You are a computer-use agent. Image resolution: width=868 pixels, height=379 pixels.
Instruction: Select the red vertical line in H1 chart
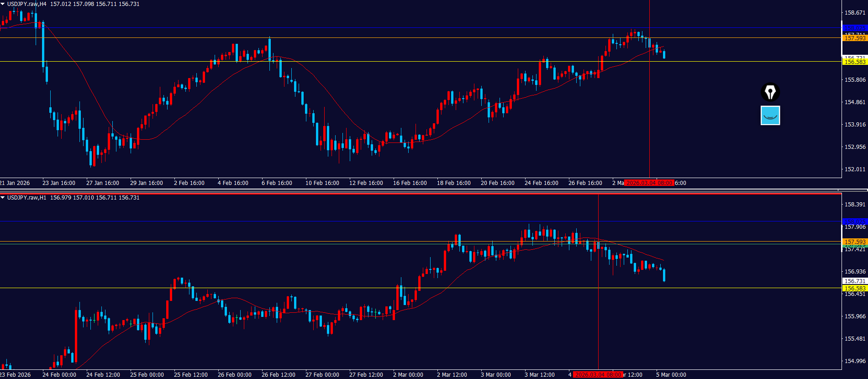[x=598, y=320]
